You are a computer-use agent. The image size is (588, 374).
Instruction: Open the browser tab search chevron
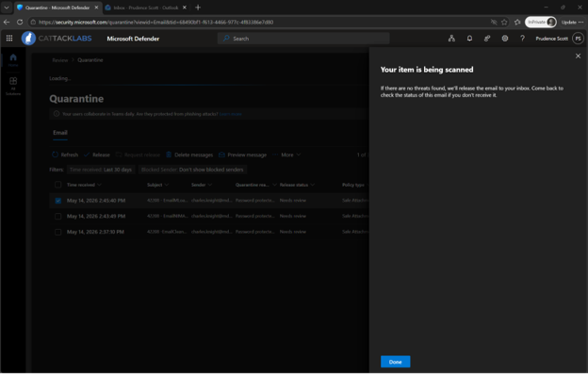coord(7,8)
